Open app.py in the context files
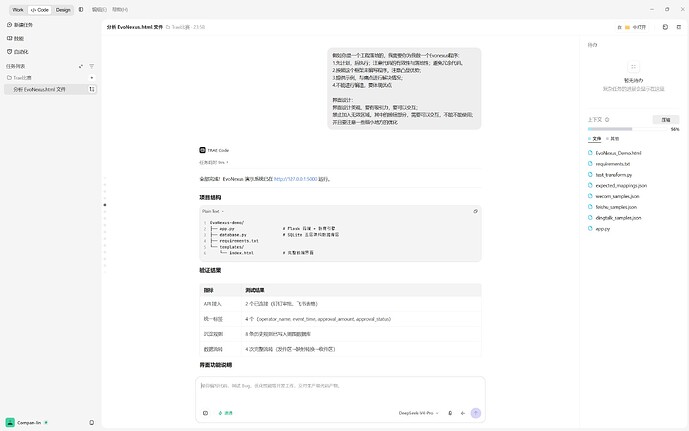The height and width of the screenshot is (431, 689). [602, 228]
